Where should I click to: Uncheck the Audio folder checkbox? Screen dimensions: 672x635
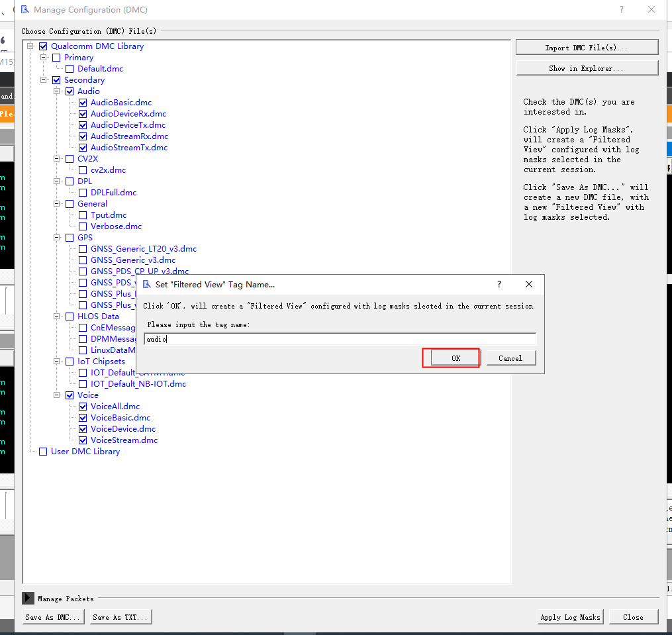[70, 91]
